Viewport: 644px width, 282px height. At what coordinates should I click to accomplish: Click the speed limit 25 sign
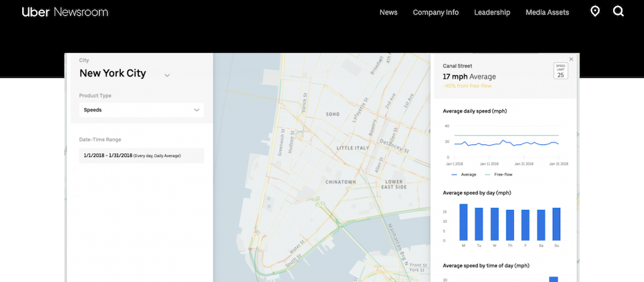coord(561,70)
